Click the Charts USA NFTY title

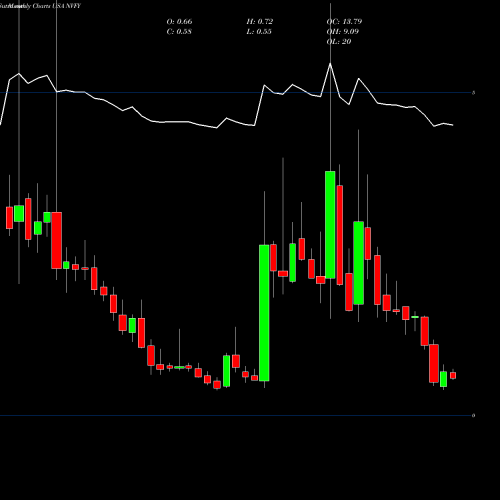(x=57, y=6)
